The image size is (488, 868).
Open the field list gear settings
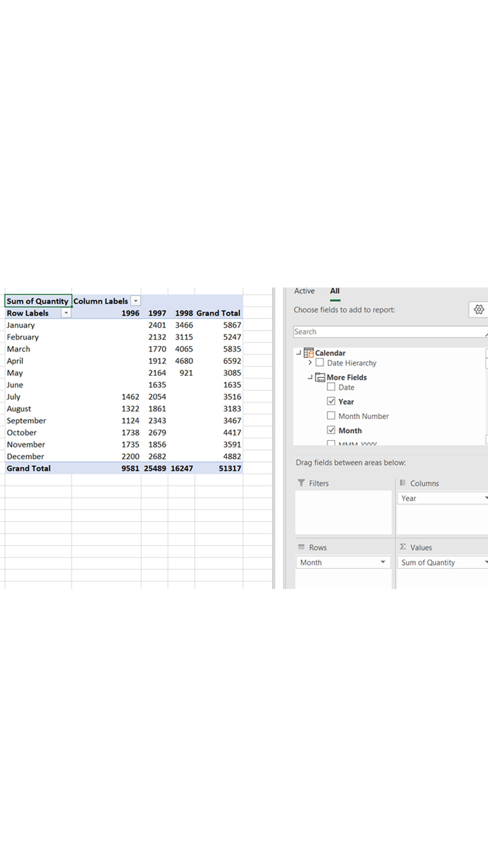click(479, 309)
